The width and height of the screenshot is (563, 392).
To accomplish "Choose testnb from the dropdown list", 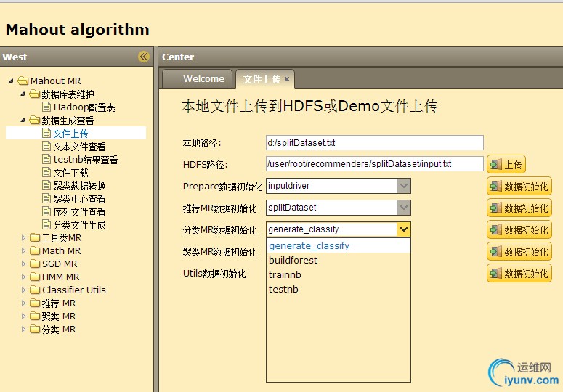I will click(x=339, y=289).
